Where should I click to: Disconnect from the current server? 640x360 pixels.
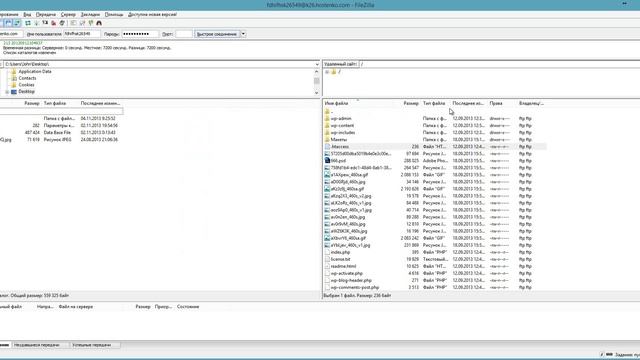point(53,23)
